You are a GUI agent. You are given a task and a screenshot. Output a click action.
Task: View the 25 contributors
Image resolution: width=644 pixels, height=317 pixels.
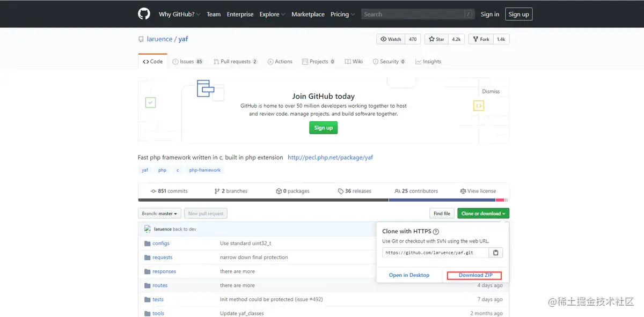click(x=416, y=191)
